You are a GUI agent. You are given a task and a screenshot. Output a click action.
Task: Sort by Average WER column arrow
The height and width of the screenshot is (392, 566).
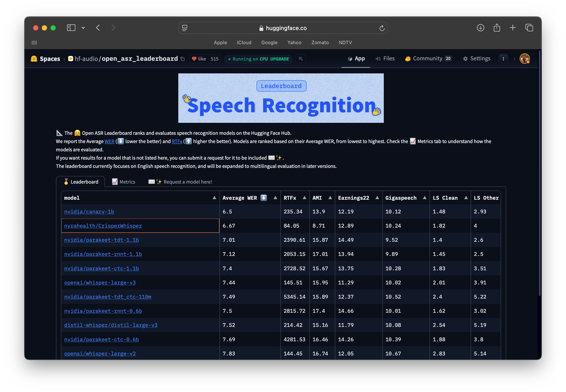pos(275,198)
